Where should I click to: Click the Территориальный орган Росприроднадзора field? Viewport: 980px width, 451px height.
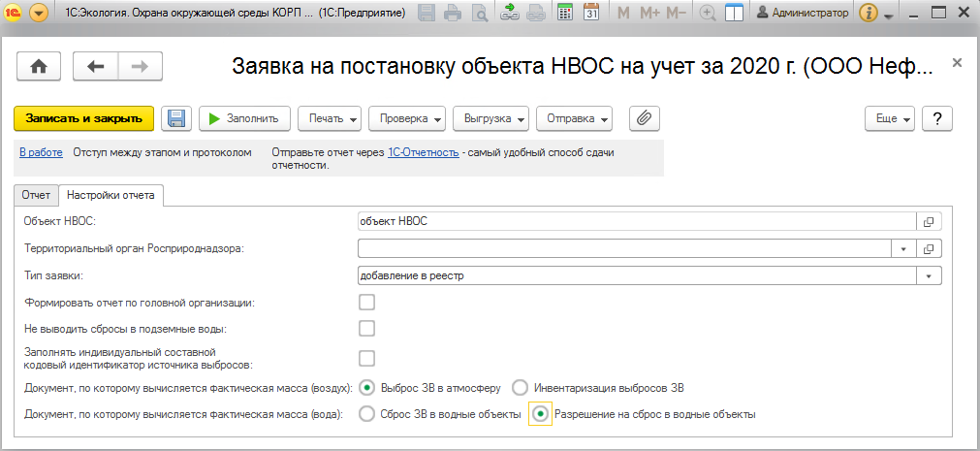point(624,248)
